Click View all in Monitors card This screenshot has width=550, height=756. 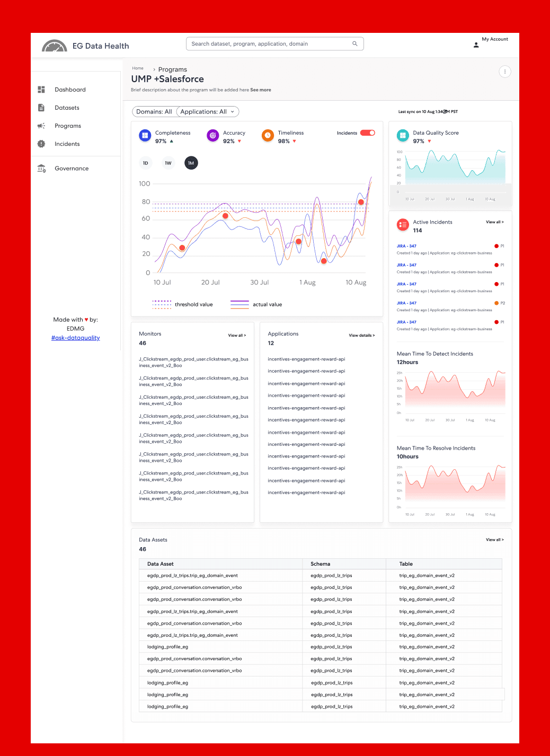(x=237, y=336)
